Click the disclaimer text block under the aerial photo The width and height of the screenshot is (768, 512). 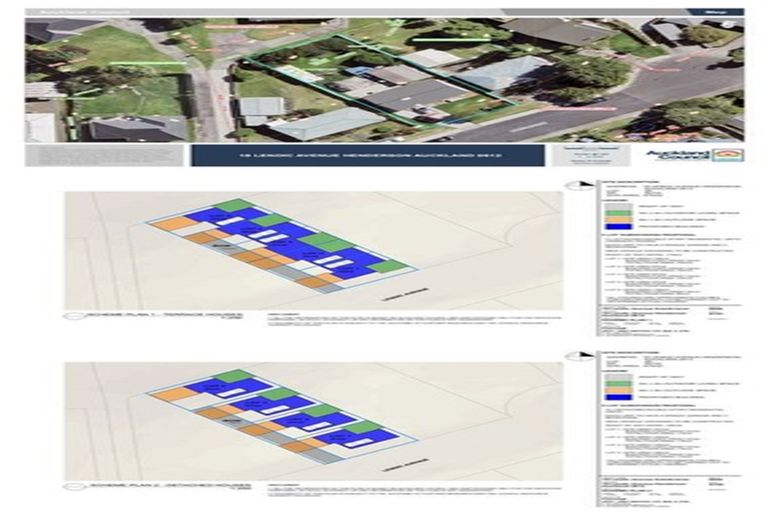click(105, 156)
